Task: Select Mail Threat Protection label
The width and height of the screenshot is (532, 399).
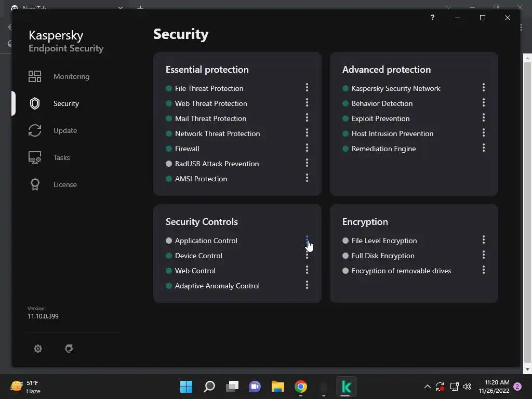Action: point(211,119)
